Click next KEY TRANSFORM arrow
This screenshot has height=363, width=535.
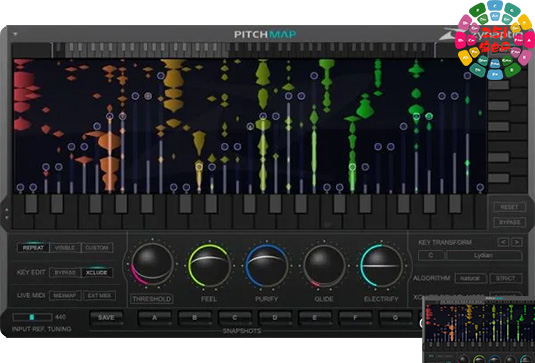[x=517, y=242]
